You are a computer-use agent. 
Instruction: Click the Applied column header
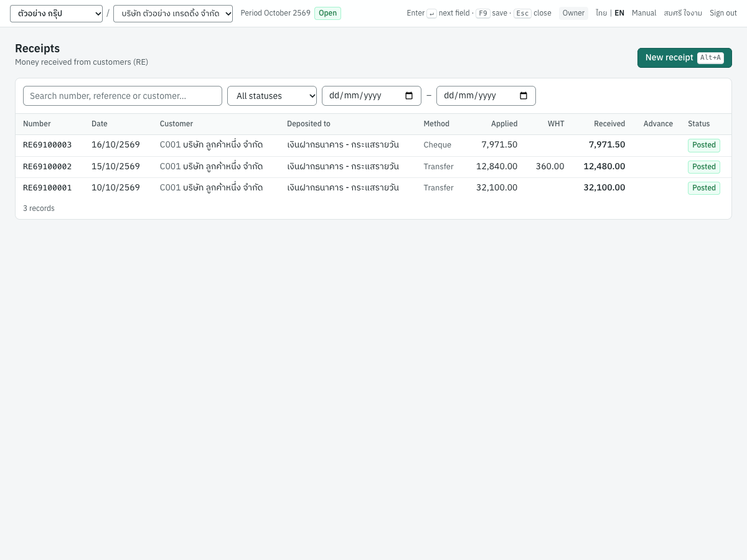coord(504,124)
